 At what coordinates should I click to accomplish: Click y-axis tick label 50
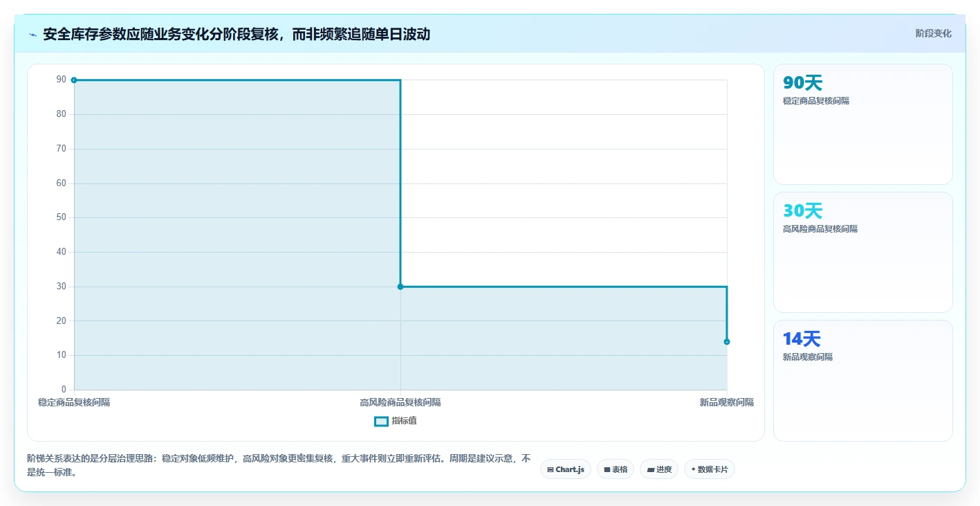(x=62, y=217)
